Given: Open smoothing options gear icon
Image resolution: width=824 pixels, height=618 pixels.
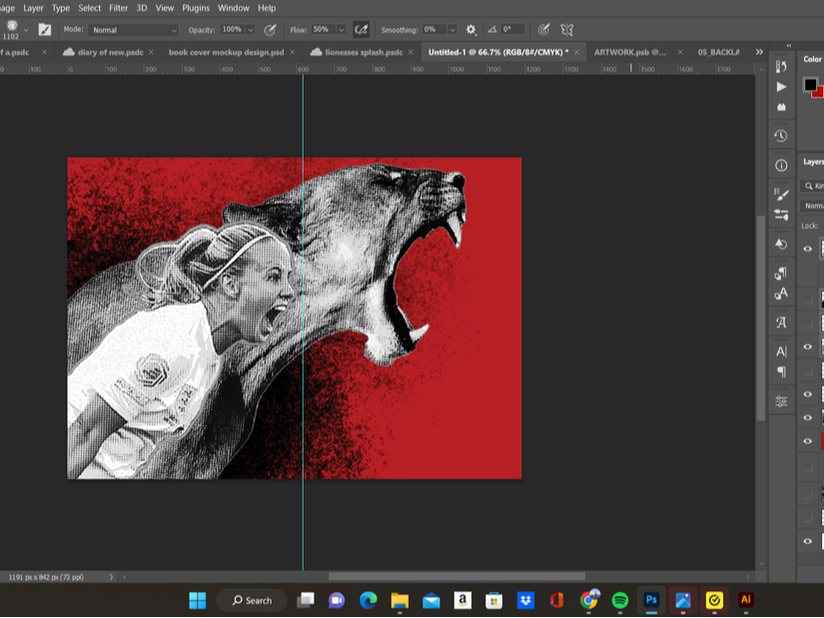Looking at the screenshot, I should 471,29.
